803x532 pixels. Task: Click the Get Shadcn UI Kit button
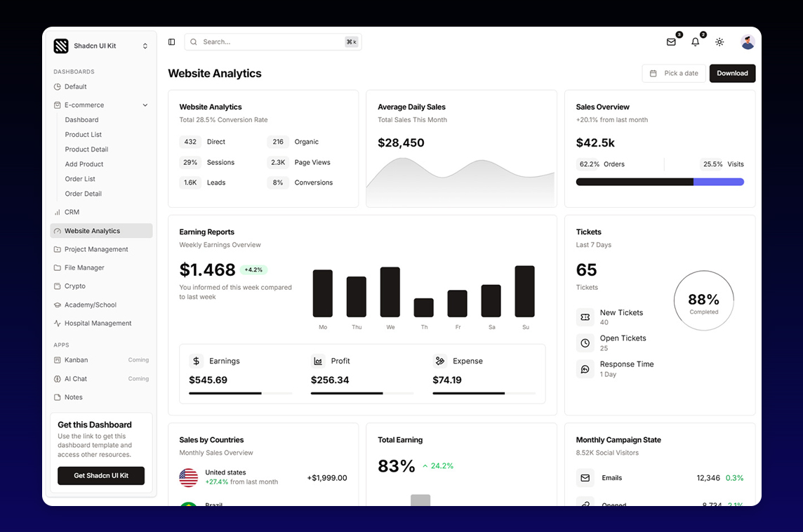pos(101,476)
